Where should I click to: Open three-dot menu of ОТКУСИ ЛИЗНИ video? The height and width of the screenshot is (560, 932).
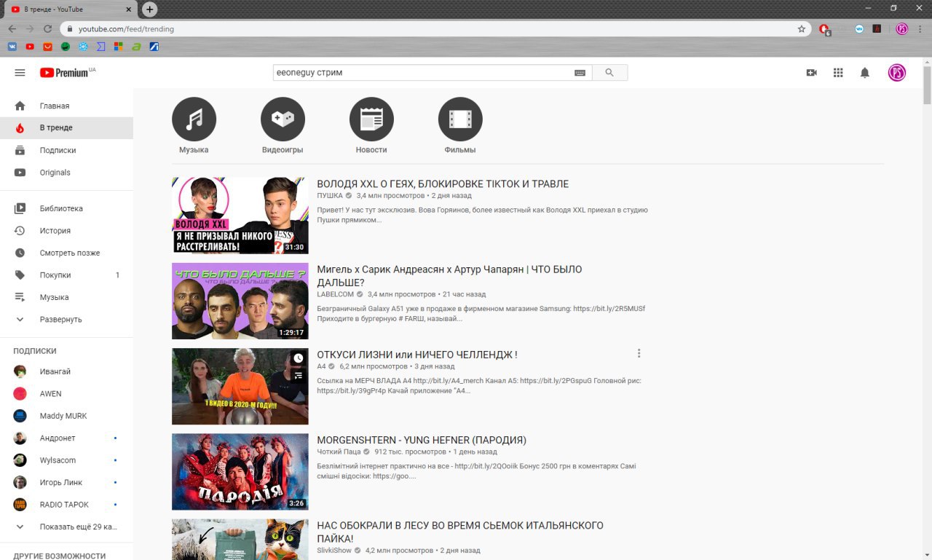tap(639, 353)
